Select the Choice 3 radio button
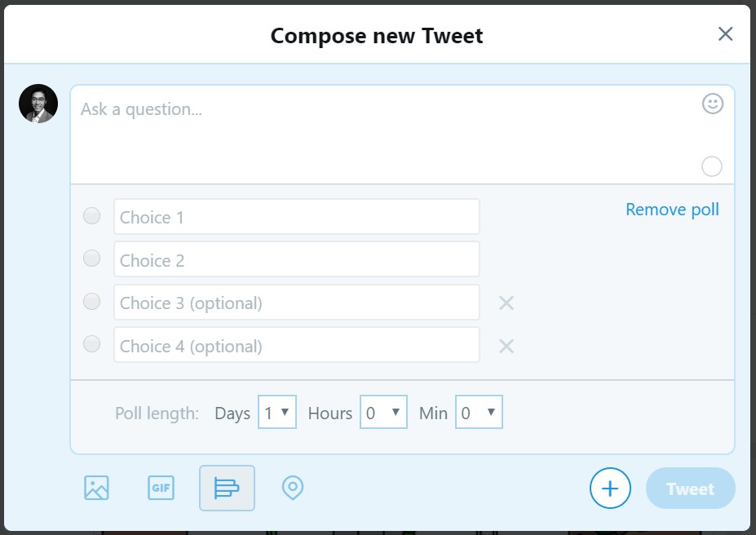756x535 pixels. point(92,302)
